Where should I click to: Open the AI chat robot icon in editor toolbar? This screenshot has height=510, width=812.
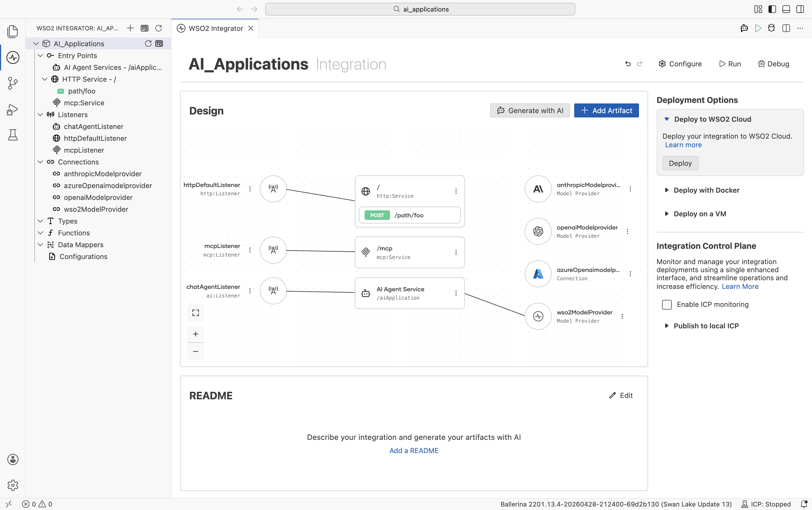tap(744, 28)
